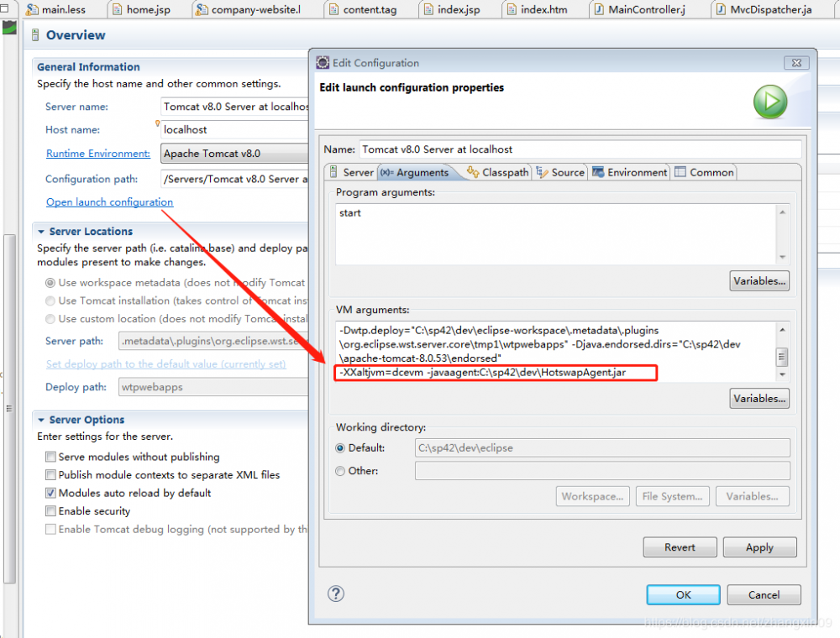Viewport: 840px width, 638px height.
Task: Click the Runtime Environment link
Action: point(98,154)
